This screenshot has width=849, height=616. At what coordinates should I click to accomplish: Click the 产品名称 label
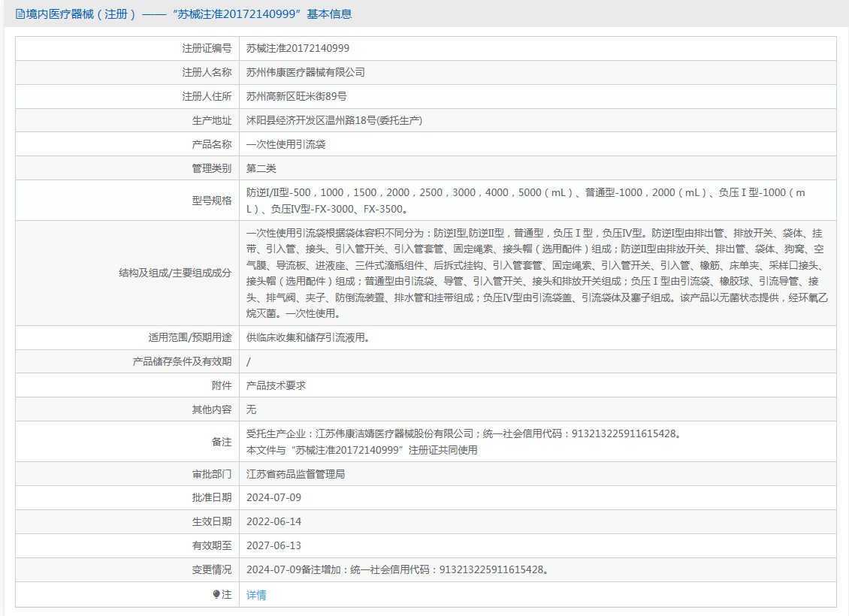click(x=212, y=144)
